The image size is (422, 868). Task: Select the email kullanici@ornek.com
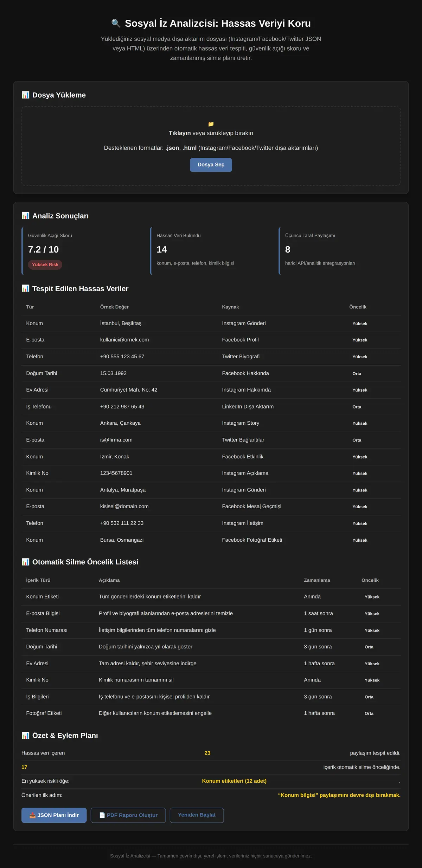(124, 340)
